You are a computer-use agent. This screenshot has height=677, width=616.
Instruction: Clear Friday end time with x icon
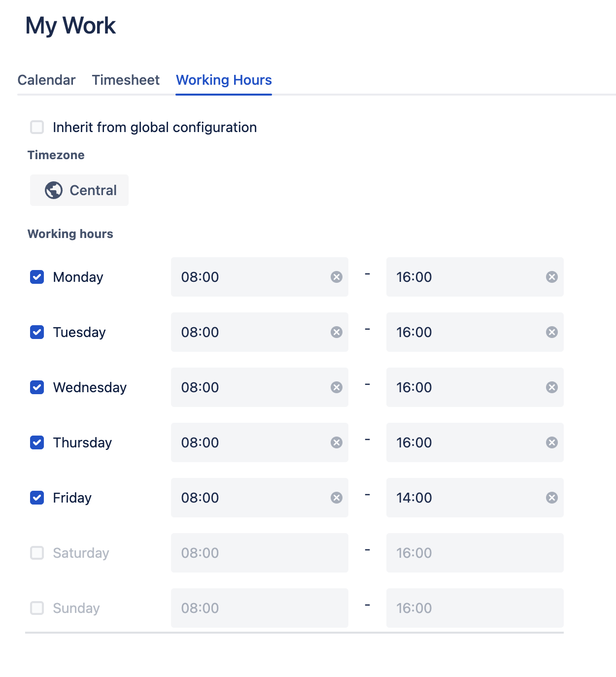(552, 498)
